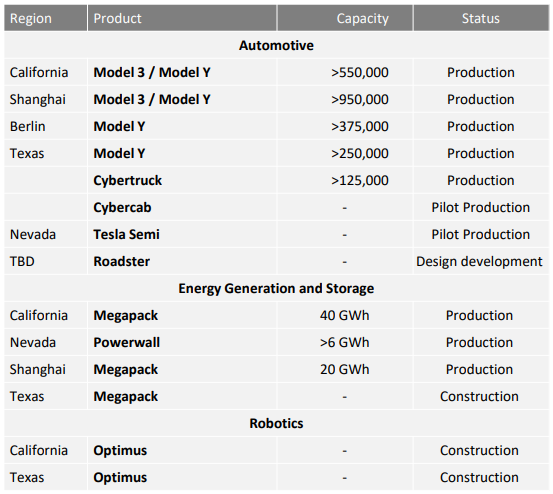Click Model Y in the Texas row
553x494 pixels.
click(119, 153)
